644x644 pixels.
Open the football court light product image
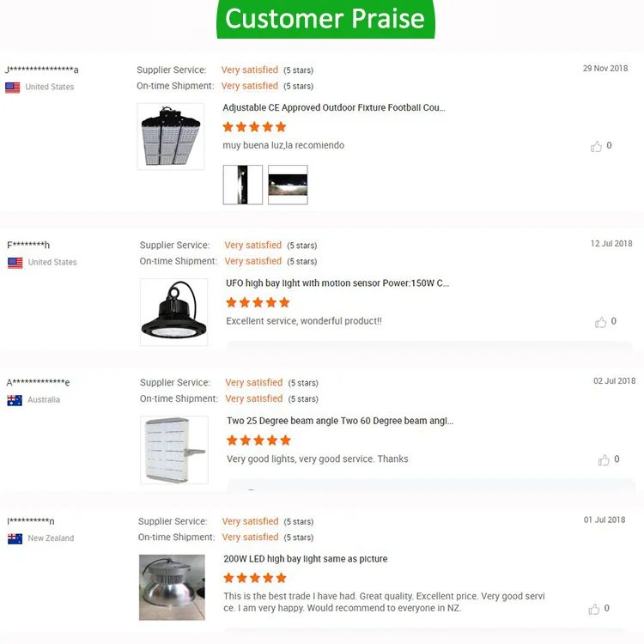point(171,137)
